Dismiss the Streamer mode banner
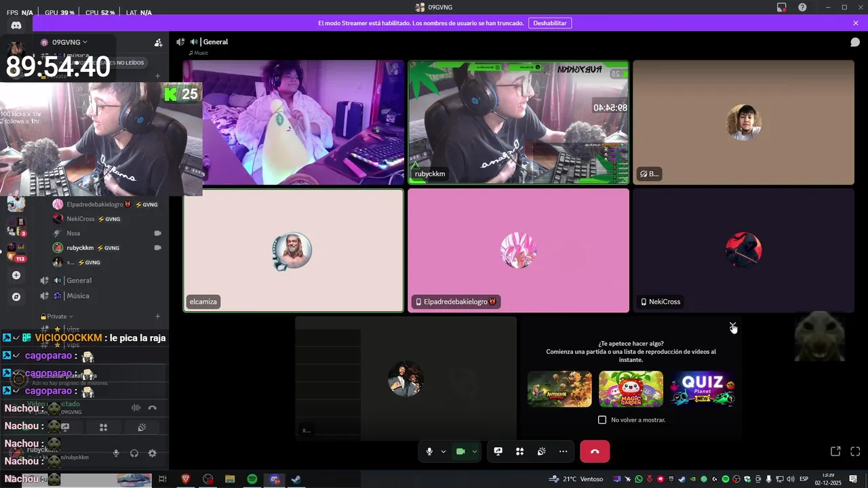The width and height of the screenshot is (868, 488). [856, 23]
